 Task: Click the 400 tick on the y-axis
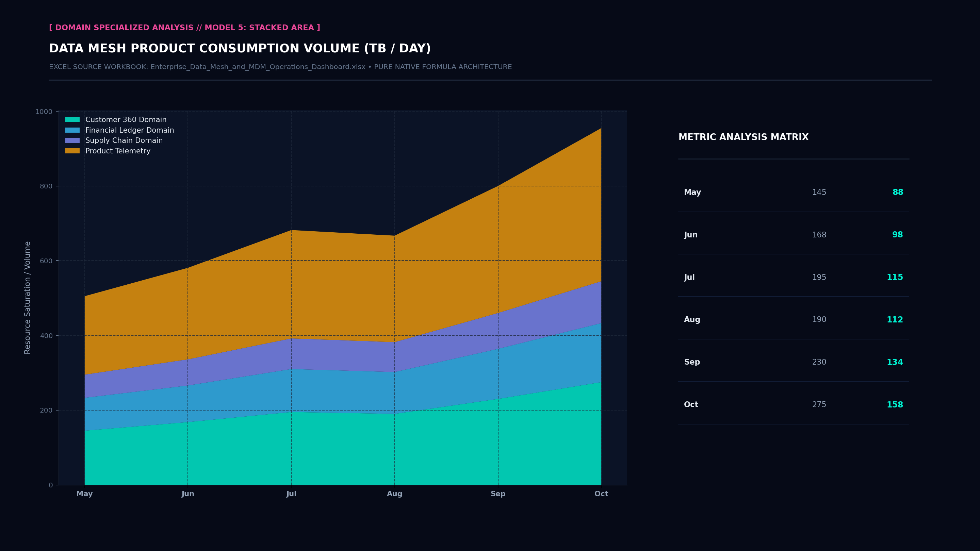(x=46, y=336)
